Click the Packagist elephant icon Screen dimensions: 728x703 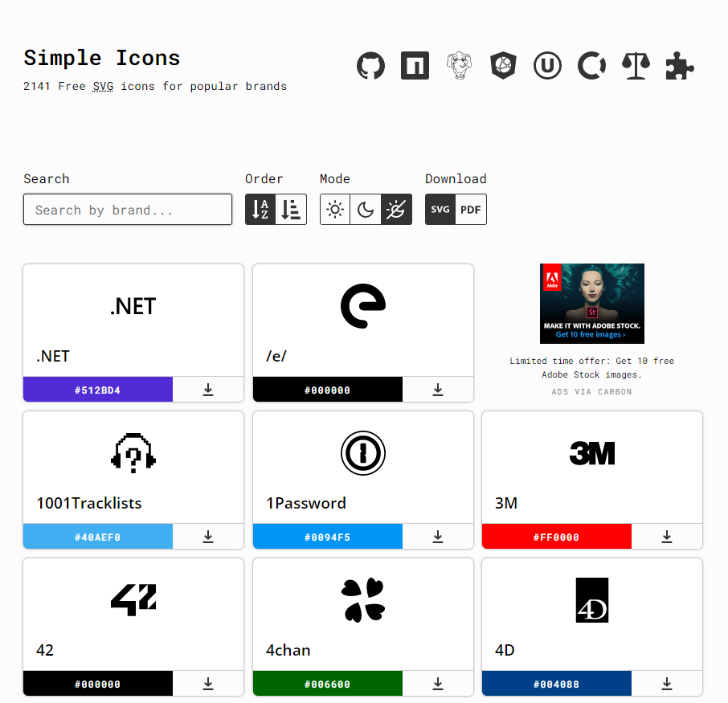tap(459, 65)
